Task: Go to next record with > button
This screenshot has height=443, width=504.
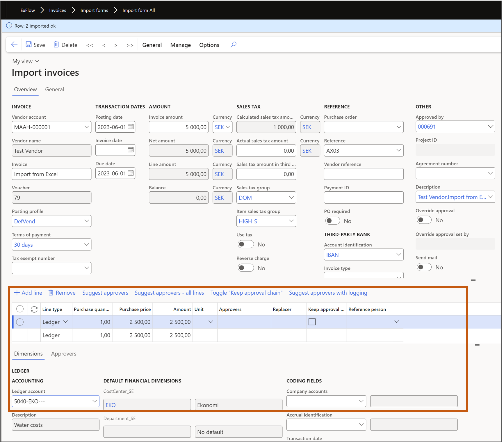Action: pyautogui.click(x=116, y=45)
